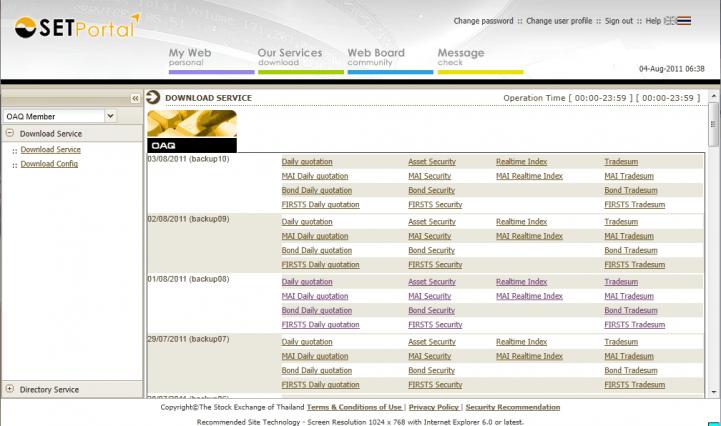Screen dimensions: 721x426
Task: Open the Terms & Conditions of Use link
Action: click(354, 407)
